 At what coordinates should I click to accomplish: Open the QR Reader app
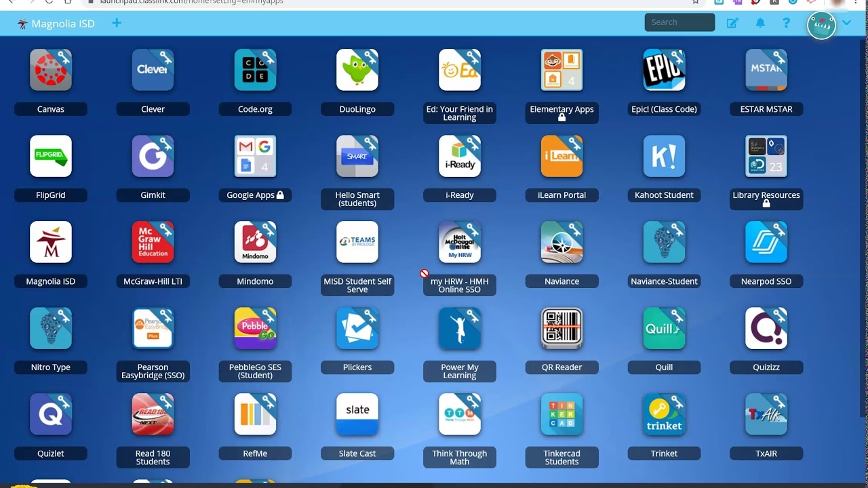[x=561, y=328]
